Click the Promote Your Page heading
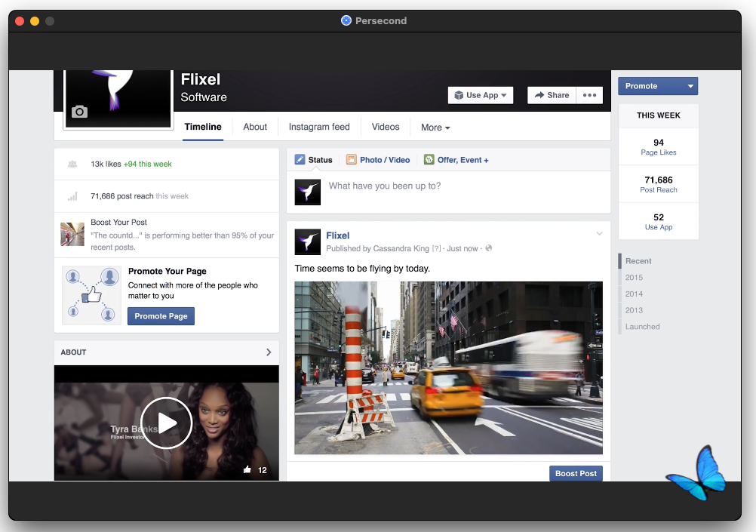Viewport: 756px width, 532px height. point(167,271)
